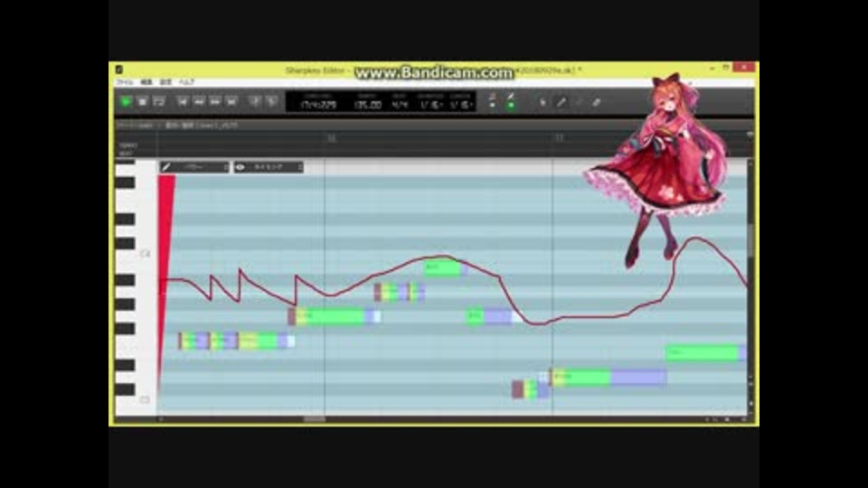Close the Sharpkey Editor window

(x=744, y=67)
